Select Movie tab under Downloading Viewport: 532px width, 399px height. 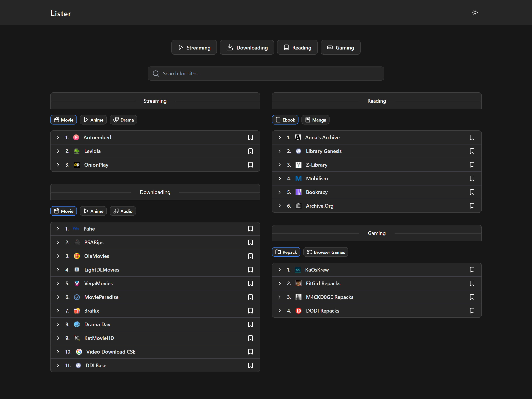point(64,211)
